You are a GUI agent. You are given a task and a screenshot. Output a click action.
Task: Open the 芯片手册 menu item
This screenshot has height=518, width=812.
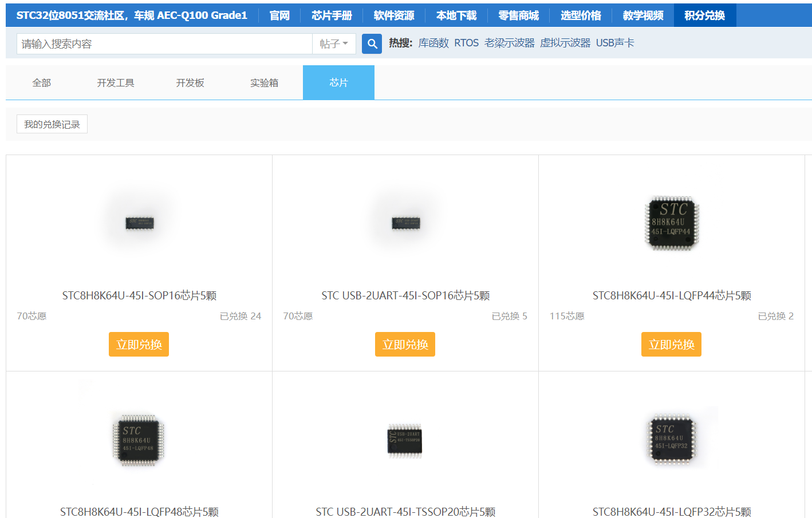coord(332,15)
